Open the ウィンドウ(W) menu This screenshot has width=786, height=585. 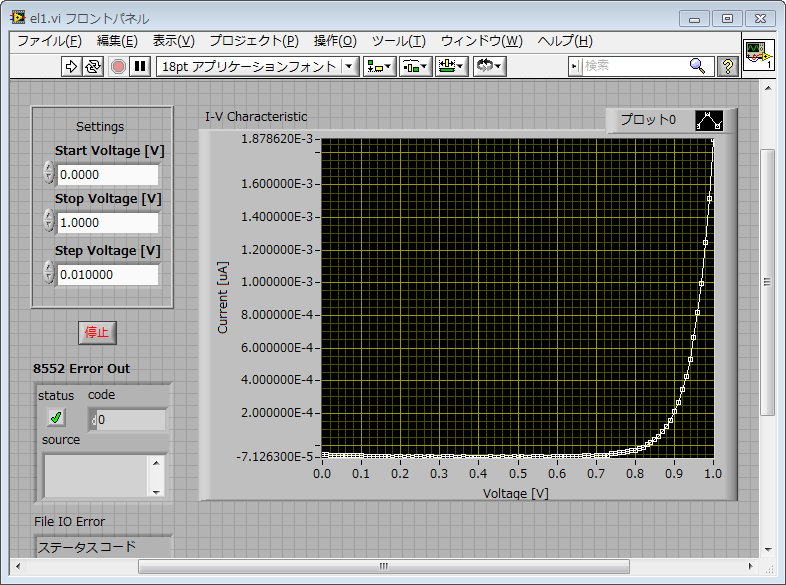(x=482, y=41)
